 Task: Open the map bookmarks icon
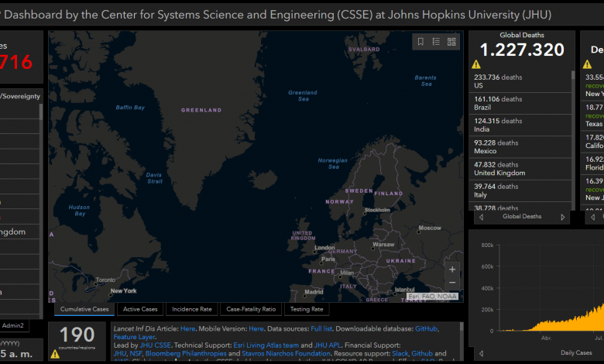click(420, 42)
